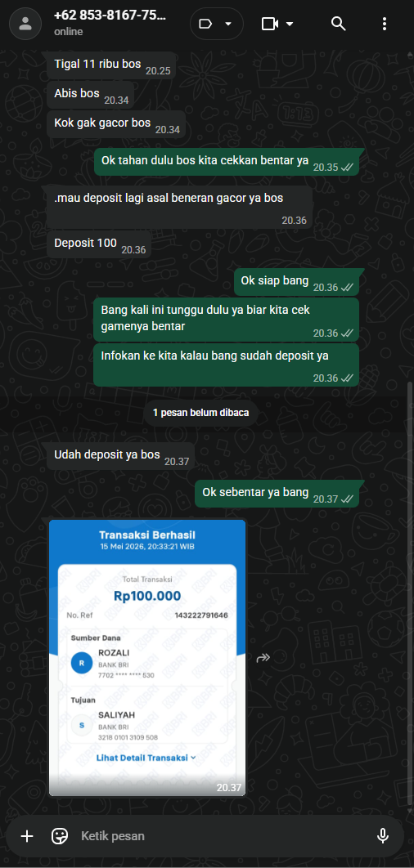Open the attachment plus button
The width and height of the screenshot is (414, 868).
click(27, 835)
